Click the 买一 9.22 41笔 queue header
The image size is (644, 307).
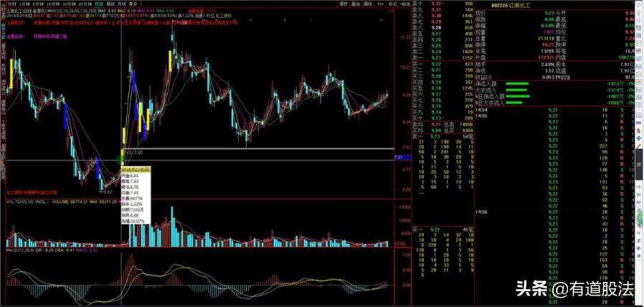tap(442, 229)
